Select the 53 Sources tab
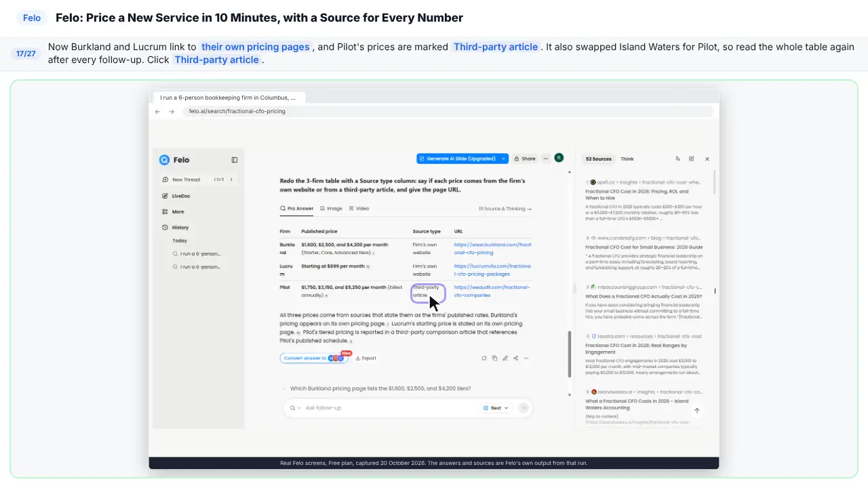Image resolution: width=868 pixels, height=488 pixels. click(599, 159)
